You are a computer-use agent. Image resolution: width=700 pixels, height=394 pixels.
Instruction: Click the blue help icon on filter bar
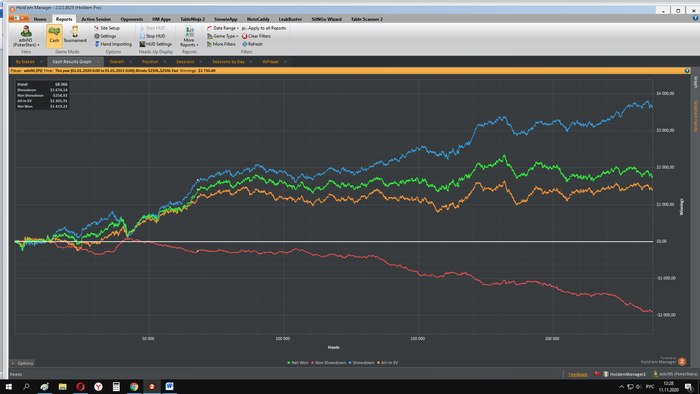(x=687, y=71)
